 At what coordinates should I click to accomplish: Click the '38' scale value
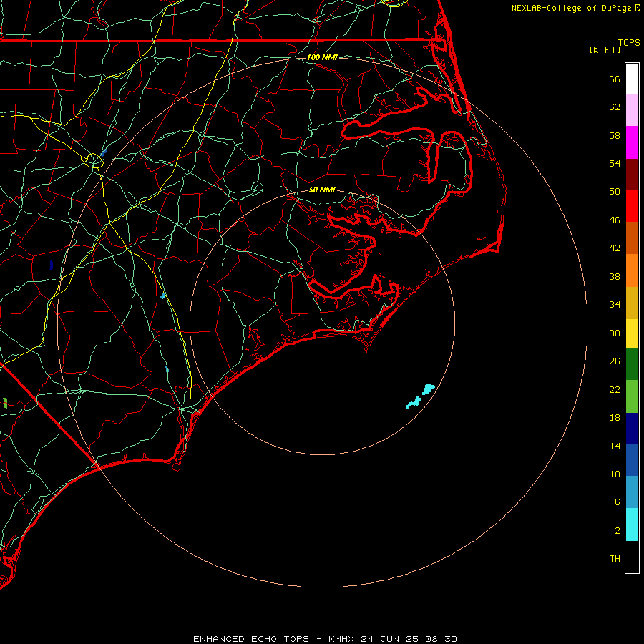(615, 277)
